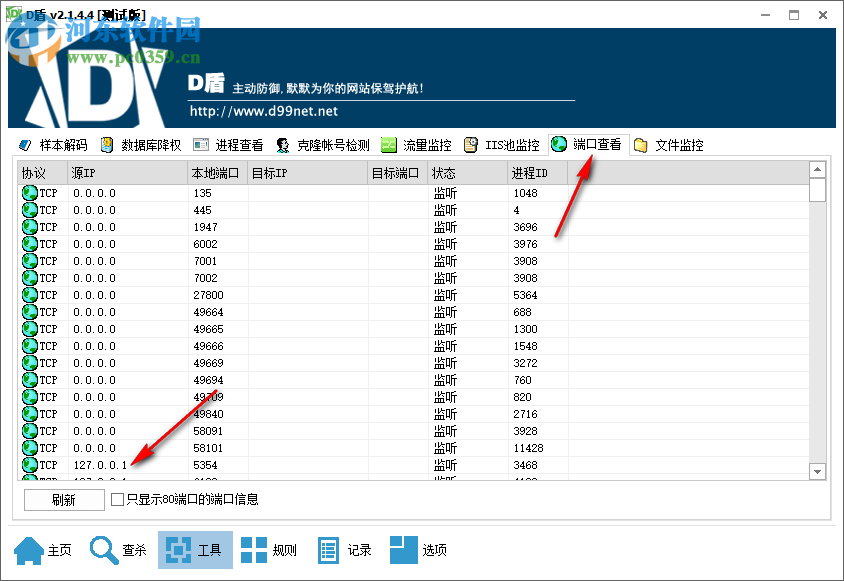Select source IP 127.0.0.1 cell

point(101,465)
